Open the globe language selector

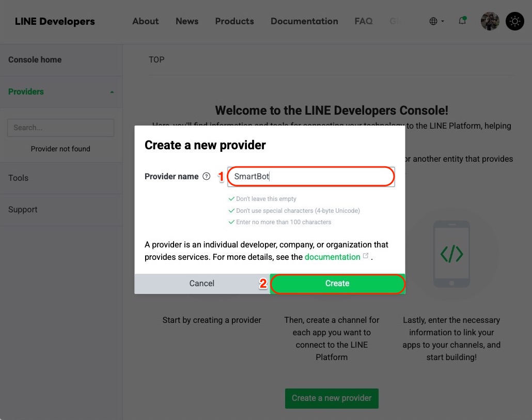pyautogui.click(x=436, y=21)
